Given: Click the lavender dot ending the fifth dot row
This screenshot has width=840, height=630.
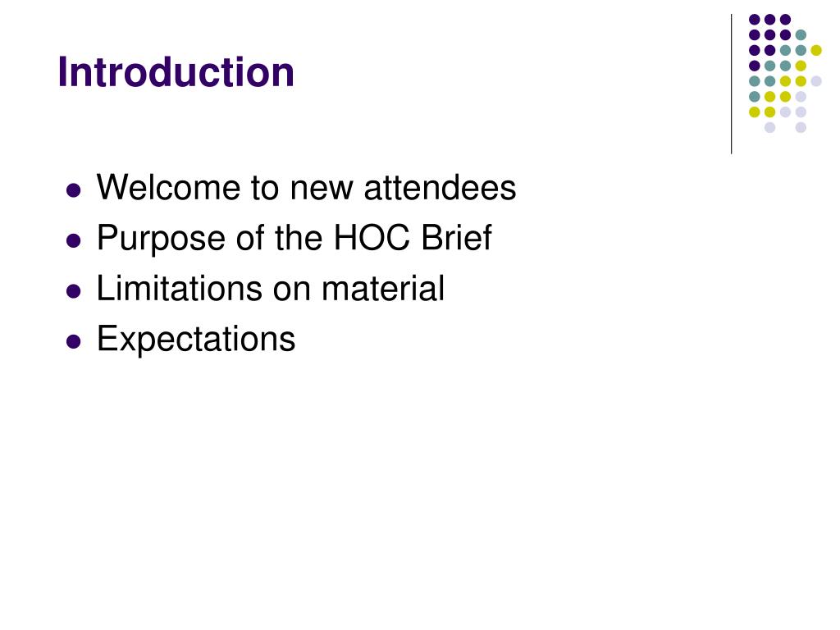Looking at the screenshot, I should tap(816, 81).
